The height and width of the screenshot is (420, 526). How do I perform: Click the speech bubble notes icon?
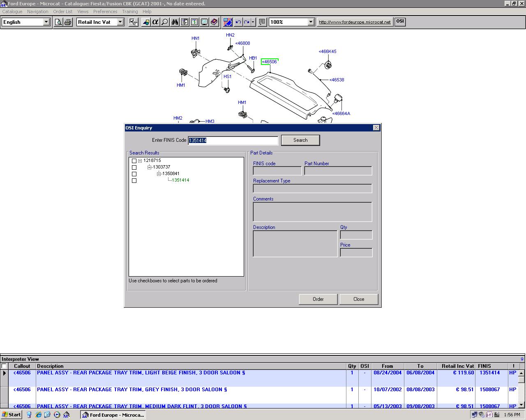(262, 22)
